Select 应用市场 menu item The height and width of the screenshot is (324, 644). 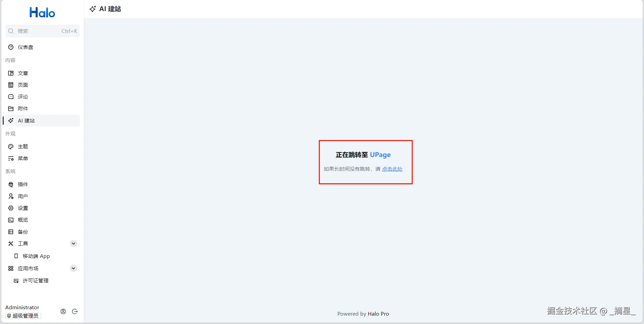pyautogui.click(x=42, y=268)
